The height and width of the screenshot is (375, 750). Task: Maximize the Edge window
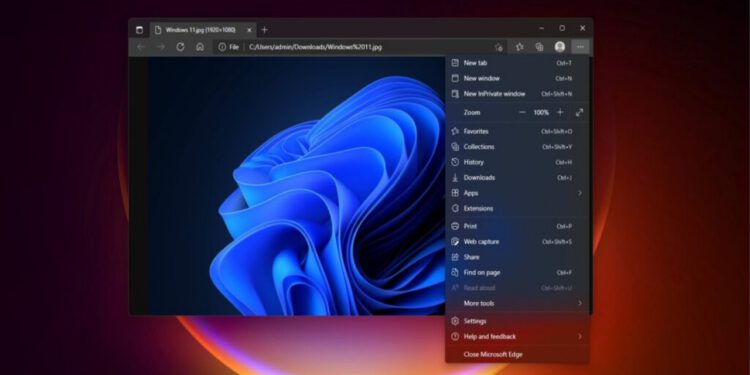coord(562,28)
